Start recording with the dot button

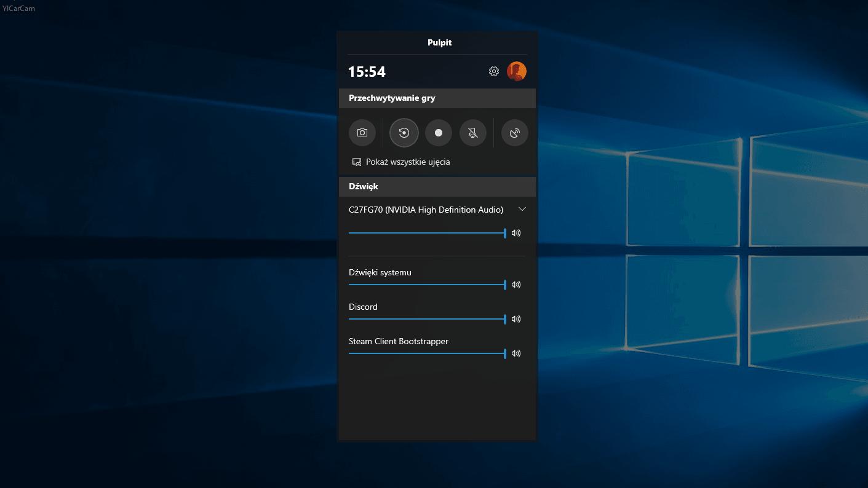point(439,133)
